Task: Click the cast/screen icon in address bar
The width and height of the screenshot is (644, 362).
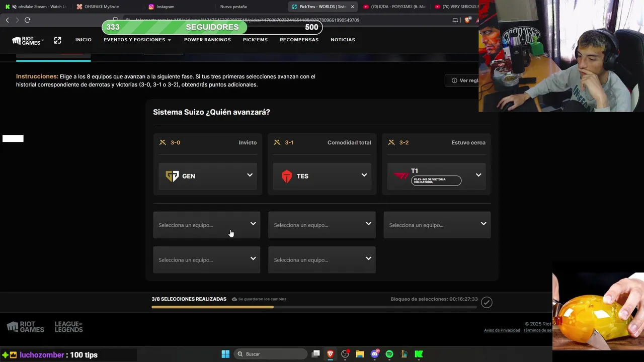Action: [455, 20]
